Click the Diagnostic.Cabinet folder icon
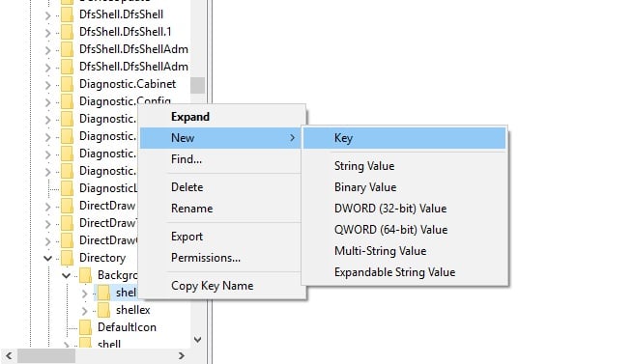The height and width of the screenshot is (364, 633). [x=67, y=84]
